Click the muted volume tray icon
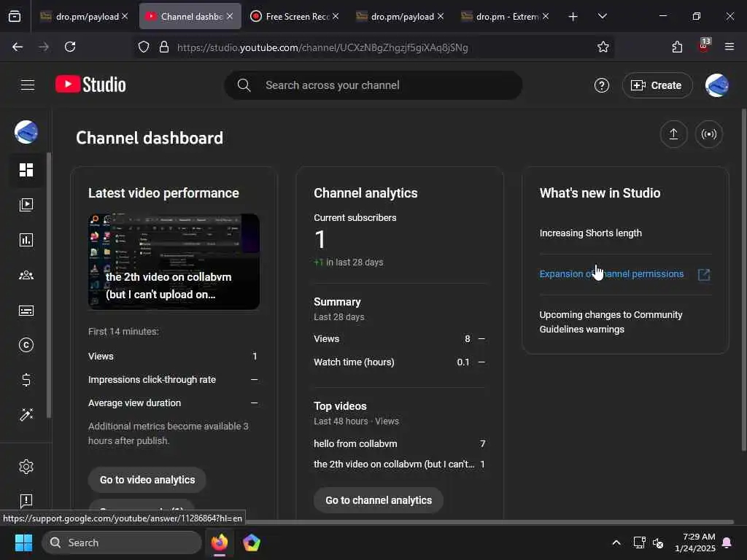Image resolution: width=747 pixels, height=560 pixels. point(658,542)
